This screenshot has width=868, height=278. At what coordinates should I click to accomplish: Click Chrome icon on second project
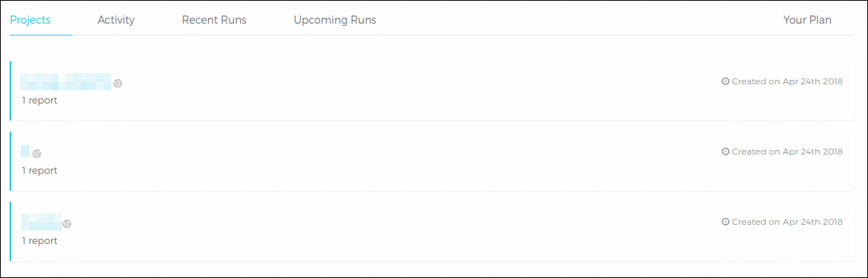click(36, 154)
